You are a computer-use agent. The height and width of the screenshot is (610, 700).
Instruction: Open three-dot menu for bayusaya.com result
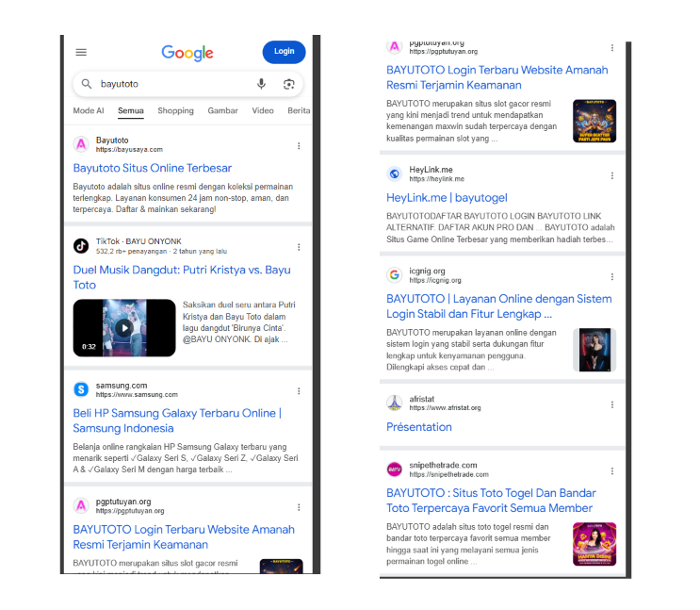click(x=299, y=146)
